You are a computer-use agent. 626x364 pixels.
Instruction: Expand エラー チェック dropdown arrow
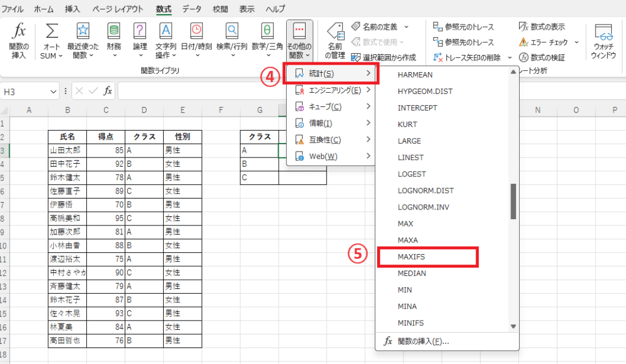tap(576, 42)
